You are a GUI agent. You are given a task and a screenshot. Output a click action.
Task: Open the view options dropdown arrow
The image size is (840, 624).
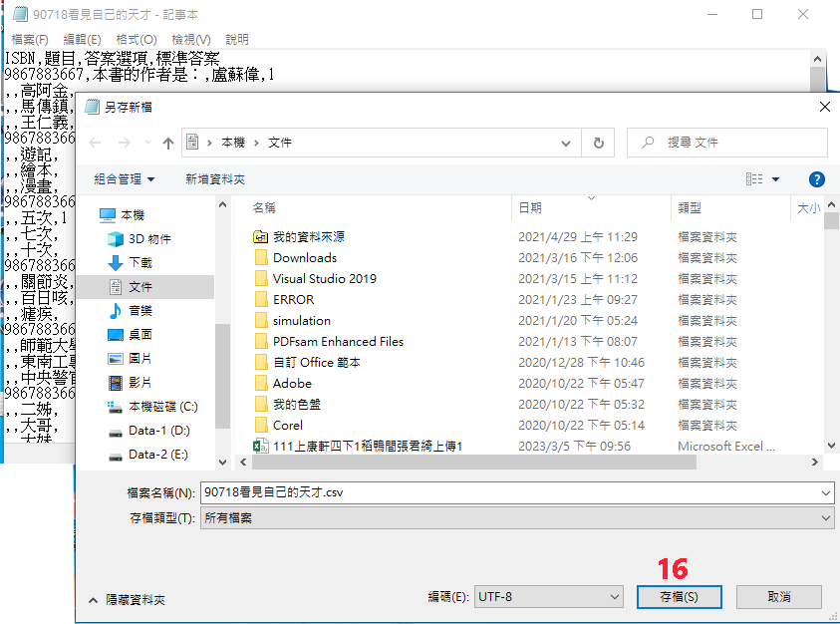click(775, 179)
